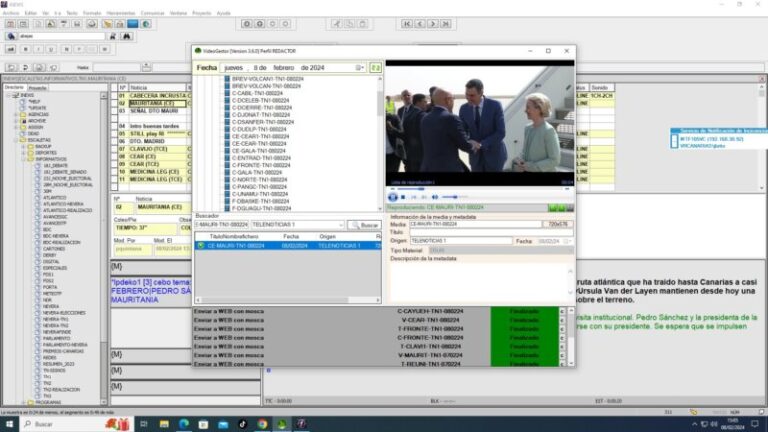Viewport: 768px width, 432px height.
Task: Click the video playback progress bar
Action: tap(480, 189)
